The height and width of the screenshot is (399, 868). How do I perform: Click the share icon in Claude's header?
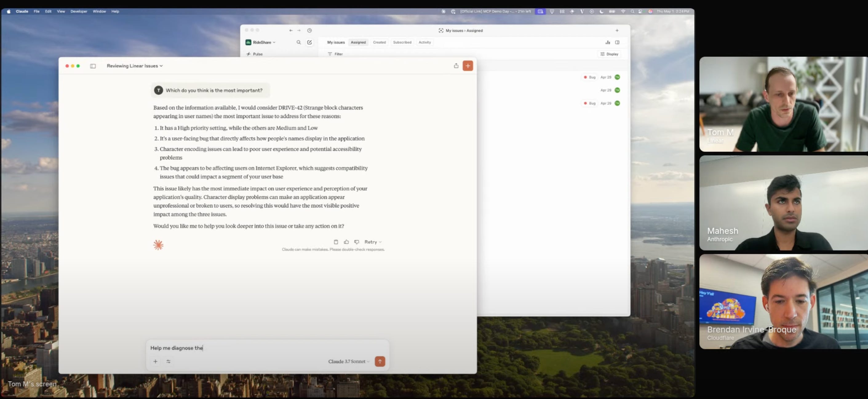click(x=456, y=66)
